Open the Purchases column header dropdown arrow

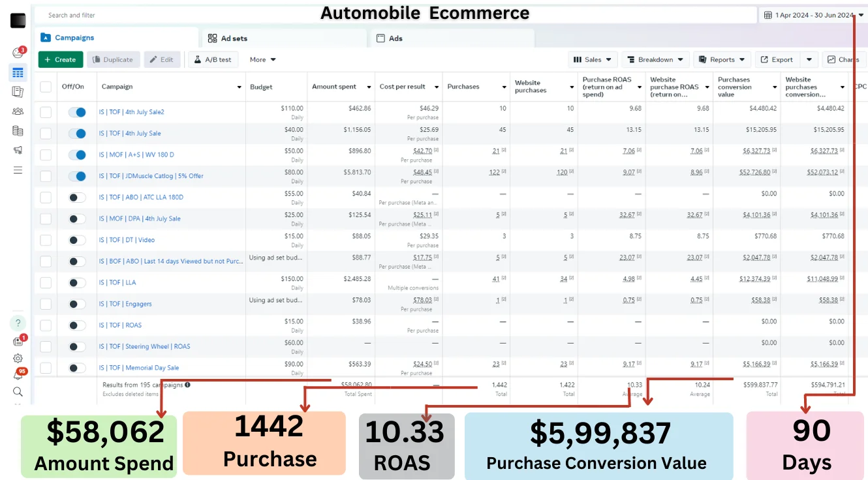[x=504, y=87]
